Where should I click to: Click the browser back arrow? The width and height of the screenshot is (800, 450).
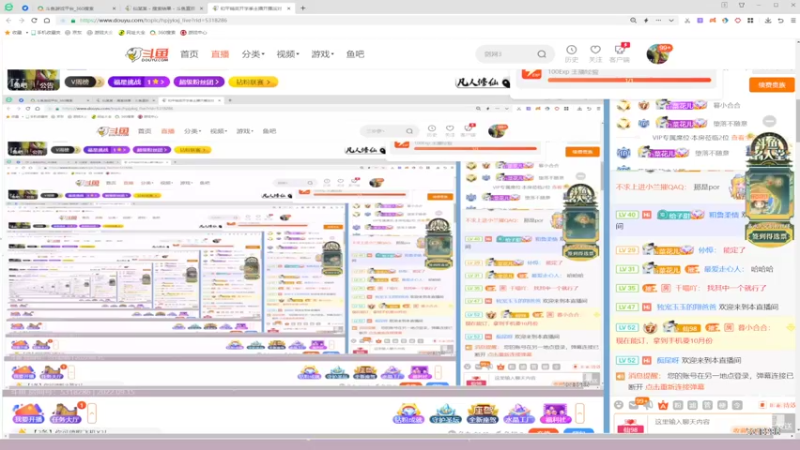point(8,20)
